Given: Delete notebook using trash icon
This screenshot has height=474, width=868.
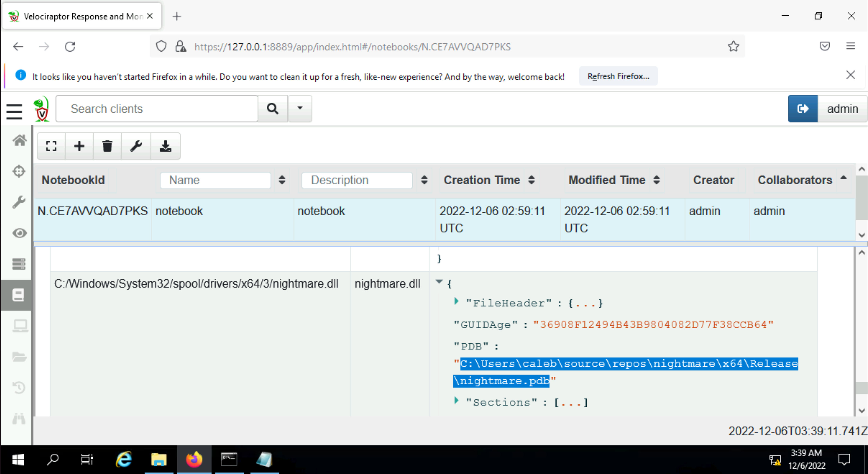Looking at the screenshot, I should pyautogui.click(x=107, y=146).
